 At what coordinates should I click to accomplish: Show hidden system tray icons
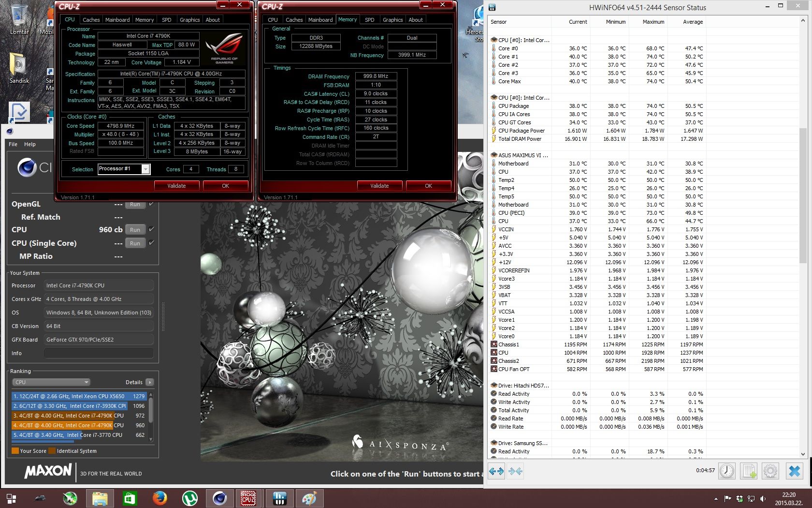point(715,499)
